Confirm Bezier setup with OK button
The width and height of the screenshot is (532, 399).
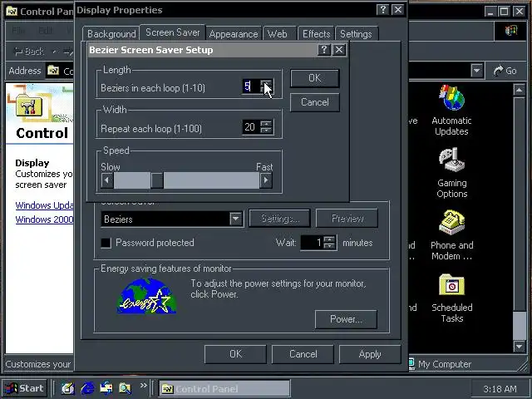coord(314,78)
